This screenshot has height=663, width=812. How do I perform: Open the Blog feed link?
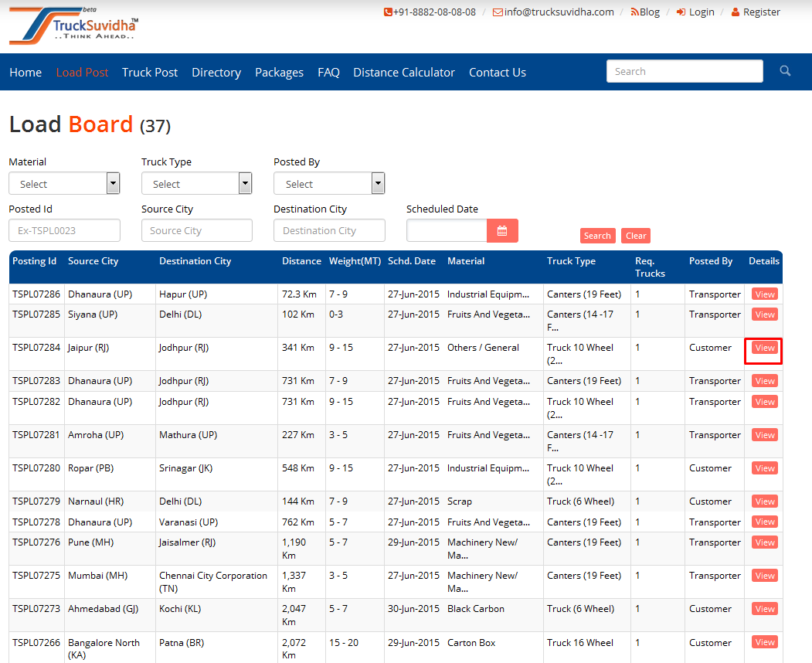(645, 12)
